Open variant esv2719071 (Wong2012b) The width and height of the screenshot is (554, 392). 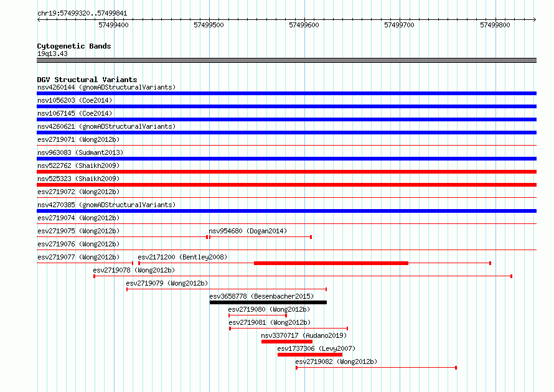click(x=78, y=139)
